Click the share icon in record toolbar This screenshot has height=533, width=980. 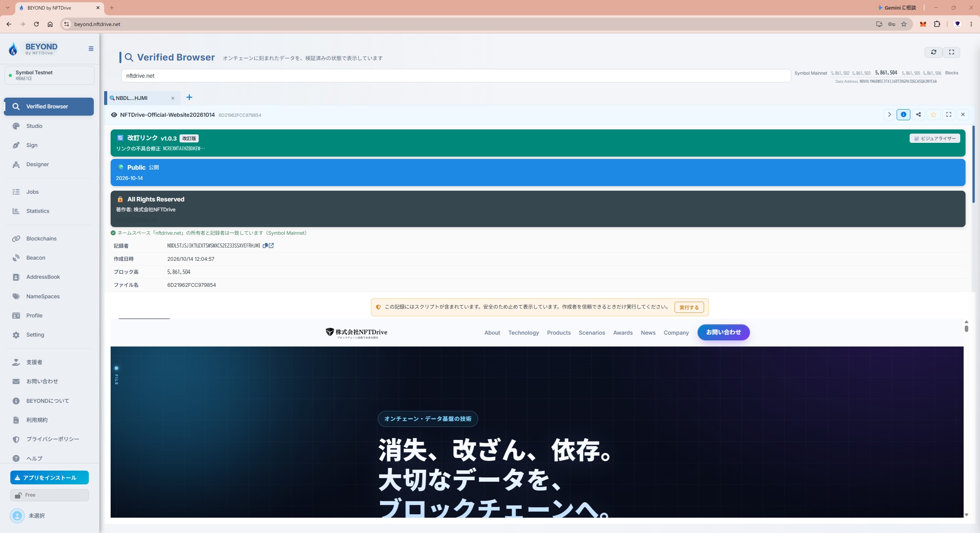[x=918, y=114]
